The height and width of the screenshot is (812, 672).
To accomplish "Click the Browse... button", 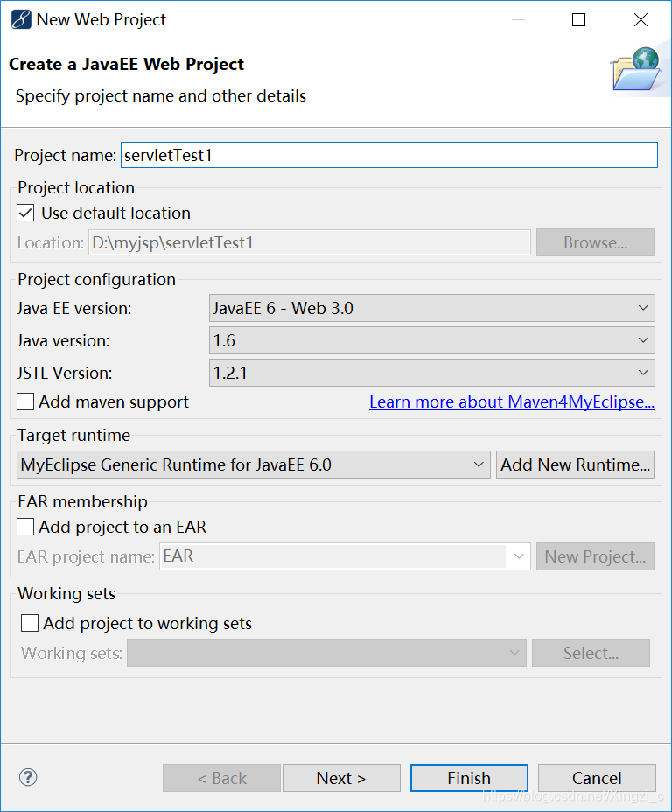I will coord(595,242).
